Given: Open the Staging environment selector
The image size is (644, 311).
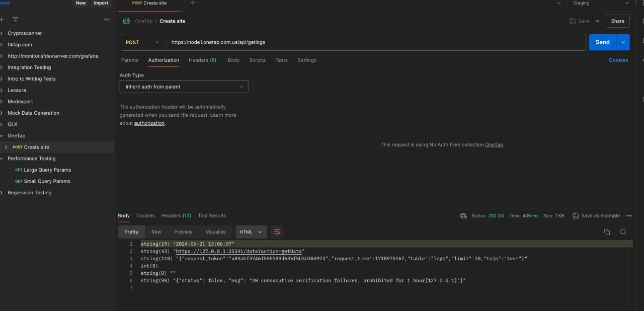Looking at the screenshot, I should click(601, 3).
